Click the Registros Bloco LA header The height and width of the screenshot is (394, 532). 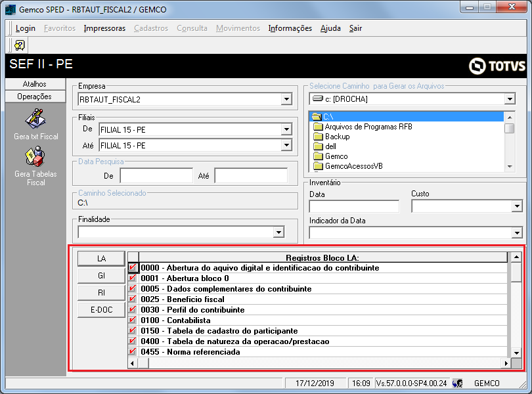[322, 257]
